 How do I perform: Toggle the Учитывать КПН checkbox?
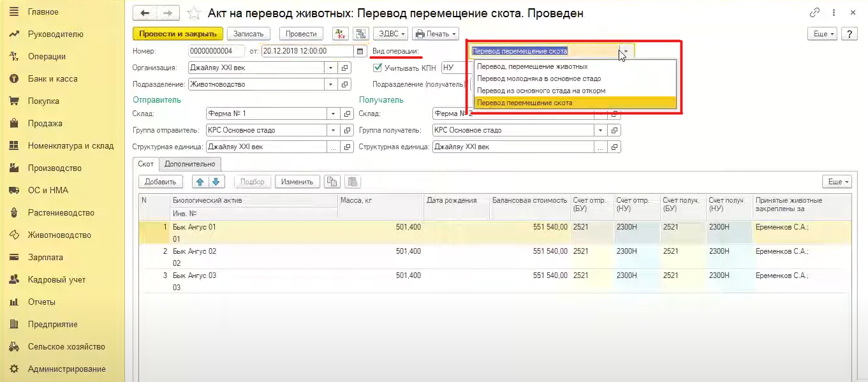pos(378,68)
